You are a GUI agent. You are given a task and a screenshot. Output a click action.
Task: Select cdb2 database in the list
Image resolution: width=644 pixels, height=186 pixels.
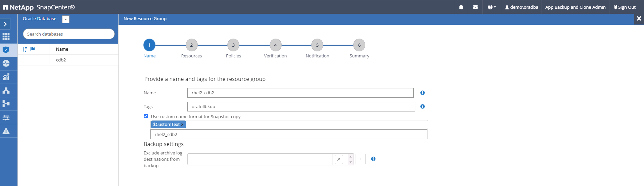click(61, 60)
